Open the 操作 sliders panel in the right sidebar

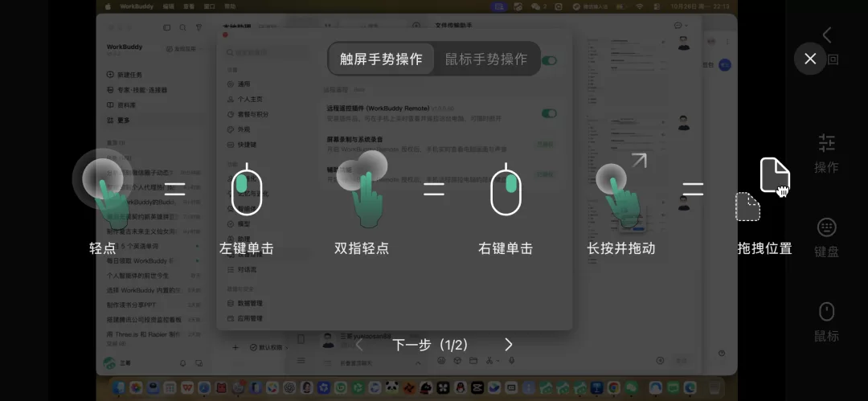pos(826,153)
